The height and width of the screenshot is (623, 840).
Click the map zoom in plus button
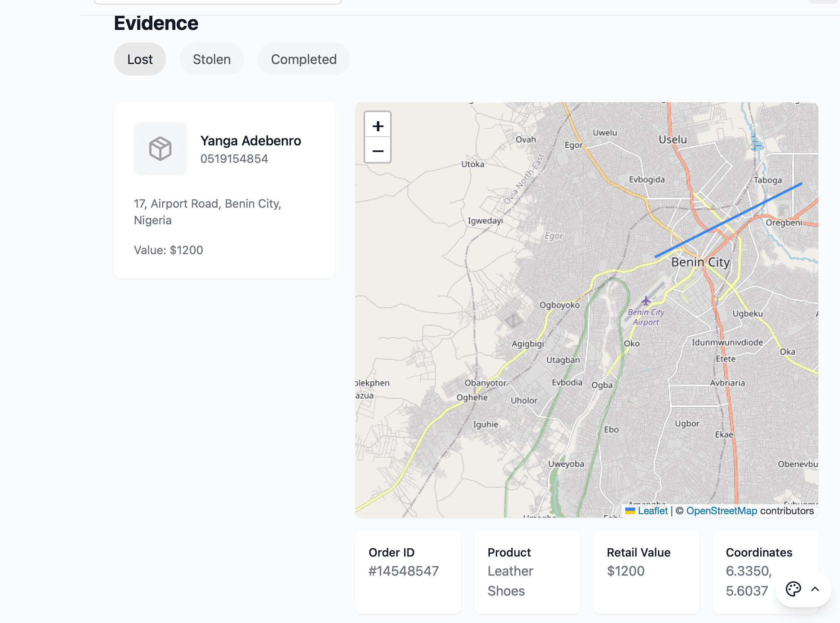[x=377, y=126]
